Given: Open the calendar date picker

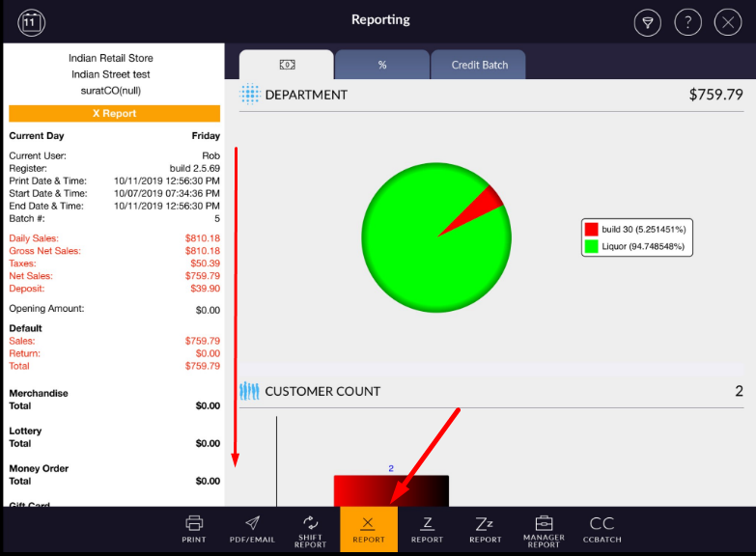Looking at the screenshot, I should pyautogui.click(x=32, y=21).
